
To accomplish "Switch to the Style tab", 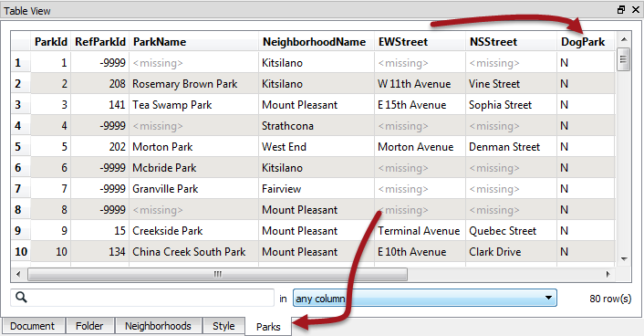I will tap(223, 326).
